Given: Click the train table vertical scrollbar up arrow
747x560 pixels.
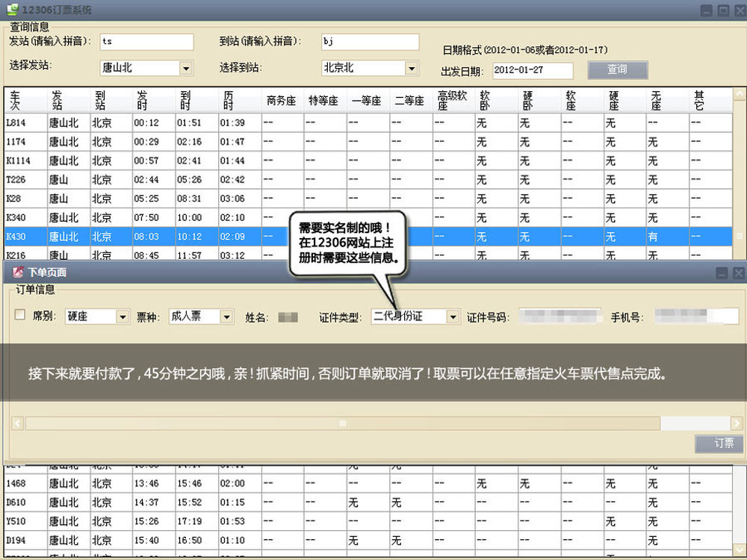Looking at the screenshot, I should click(x=740, y=94).
